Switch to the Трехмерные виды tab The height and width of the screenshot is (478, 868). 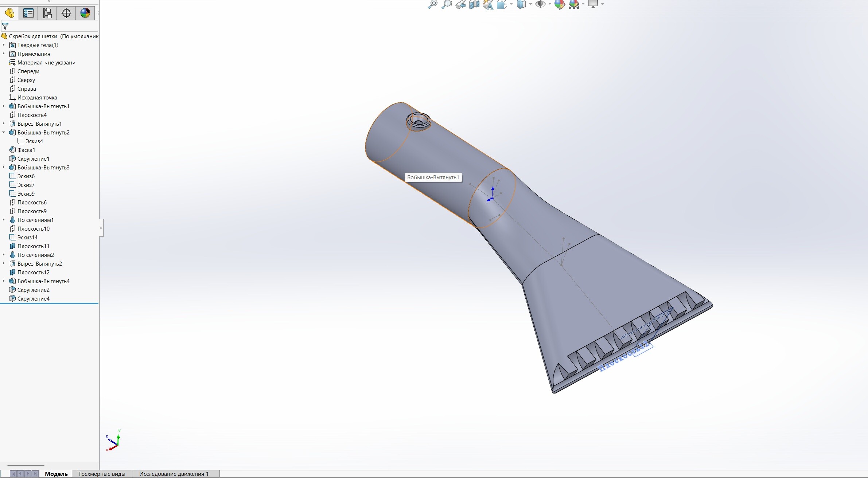coord(102,474)
